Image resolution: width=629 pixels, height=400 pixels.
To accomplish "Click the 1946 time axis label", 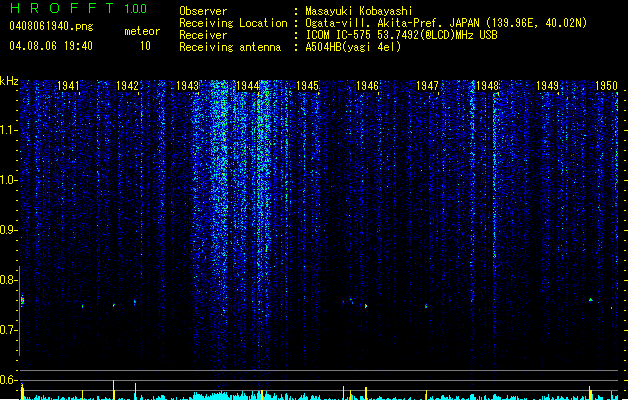I will 367,86.
